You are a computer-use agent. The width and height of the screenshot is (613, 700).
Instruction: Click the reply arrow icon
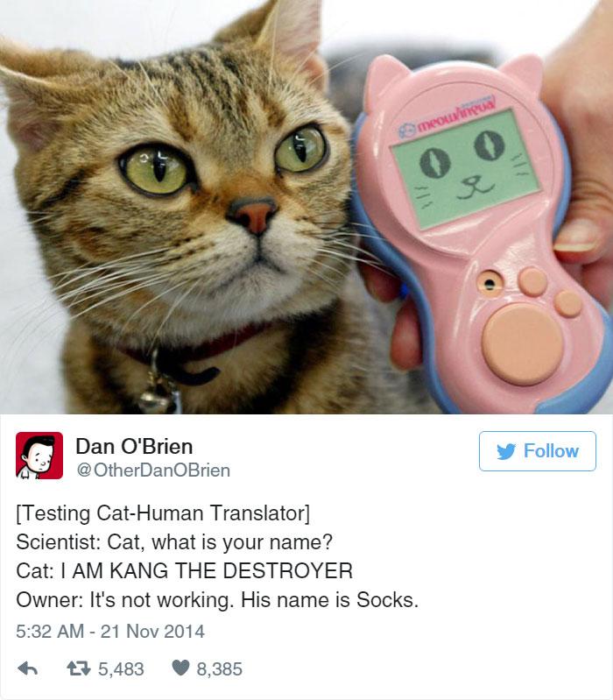tap(27, 668)
